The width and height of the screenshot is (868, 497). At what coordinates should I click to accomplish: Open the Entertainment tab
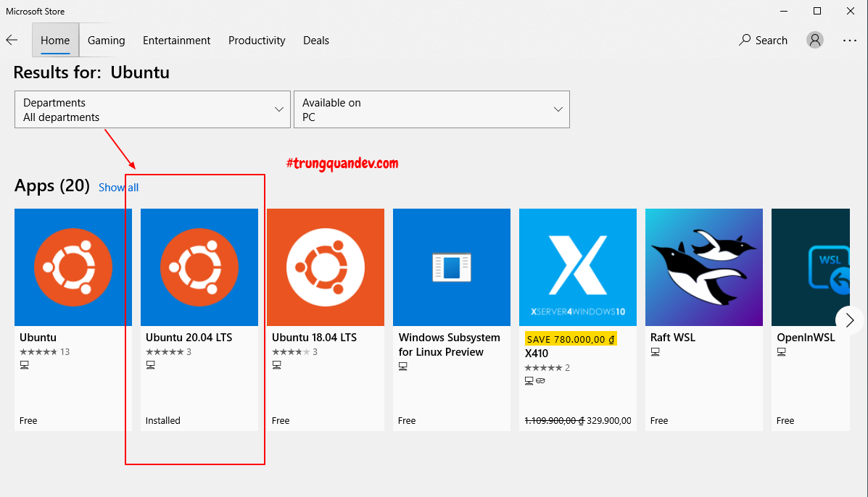(177, 41)
